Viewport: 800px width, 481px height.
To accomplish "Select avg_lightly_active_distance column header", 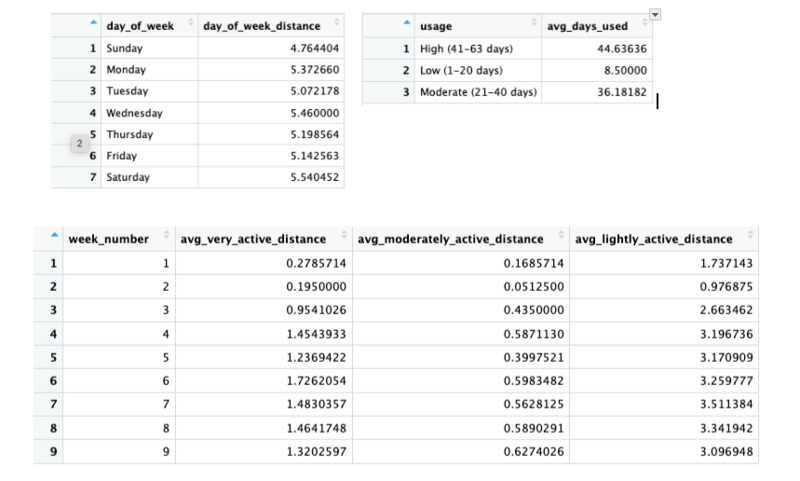I will [x=664, y=239].
